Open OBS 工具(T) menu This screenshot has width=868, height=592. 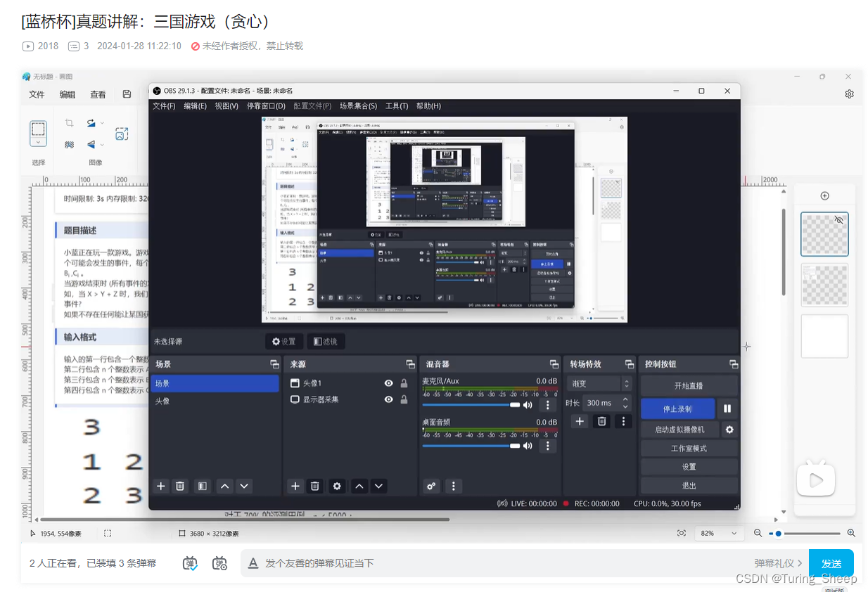397,106
